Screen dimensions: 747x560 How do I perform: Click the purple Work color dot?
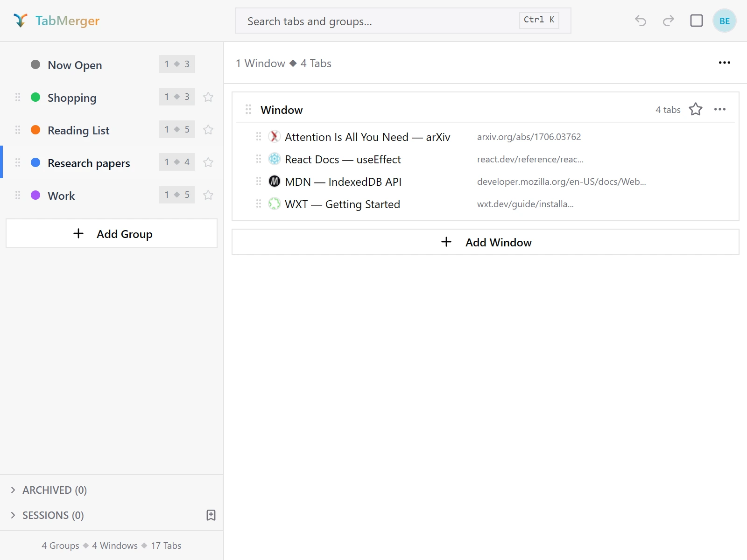click(x=35, y=195)
